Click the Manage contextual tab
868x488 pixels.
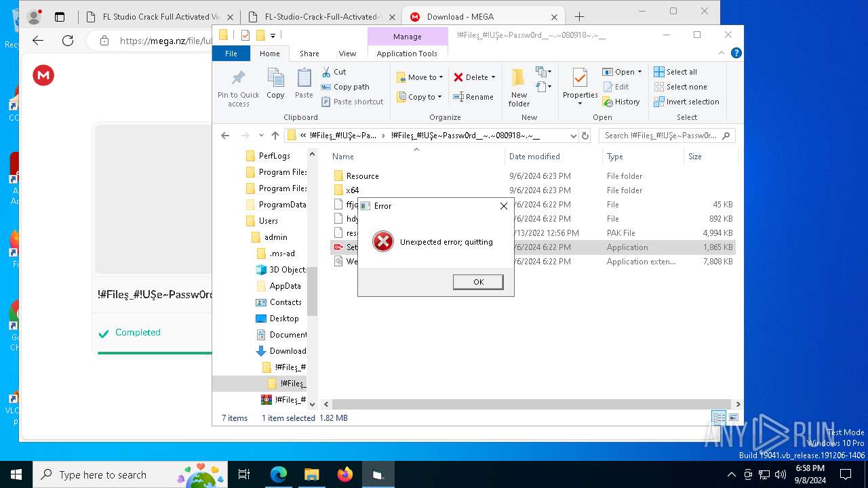point(407,37)
